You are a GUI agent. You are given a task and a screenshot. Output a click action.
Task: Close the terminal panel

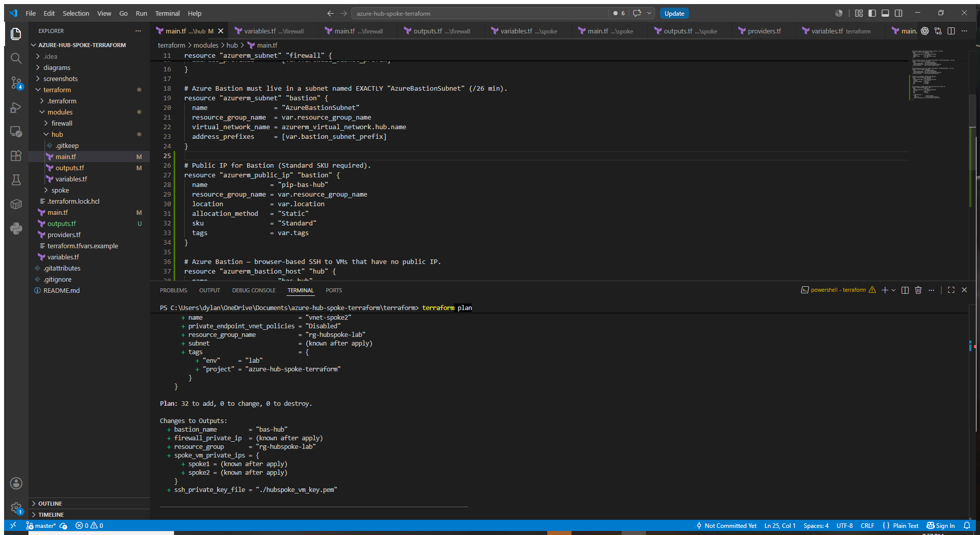[964, 290]
